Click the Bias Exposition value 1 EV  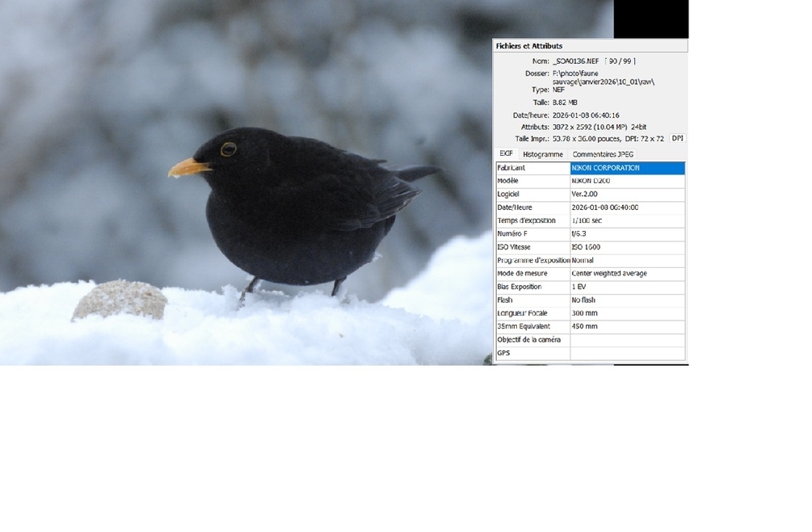pos(627,287)
